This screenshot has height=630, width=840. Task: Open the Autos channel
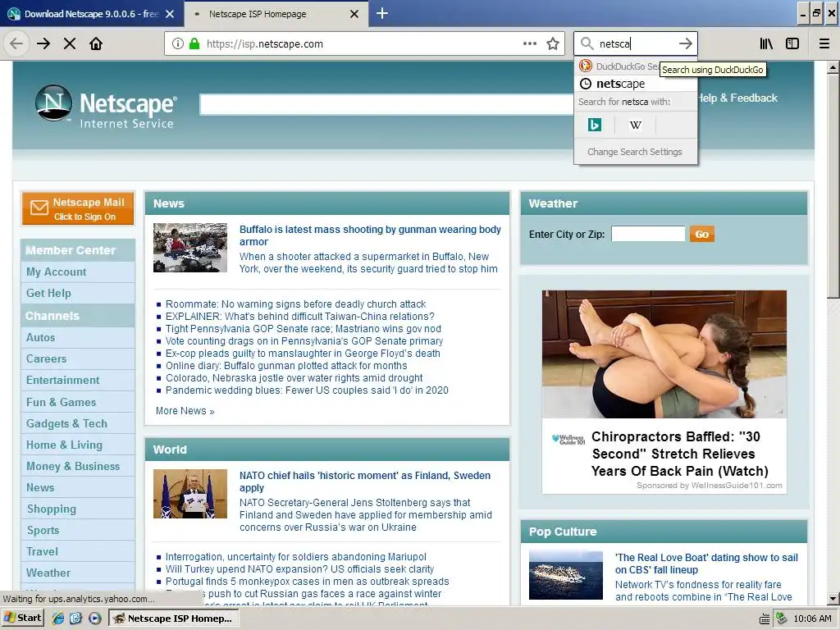click(x=41, y=337)
